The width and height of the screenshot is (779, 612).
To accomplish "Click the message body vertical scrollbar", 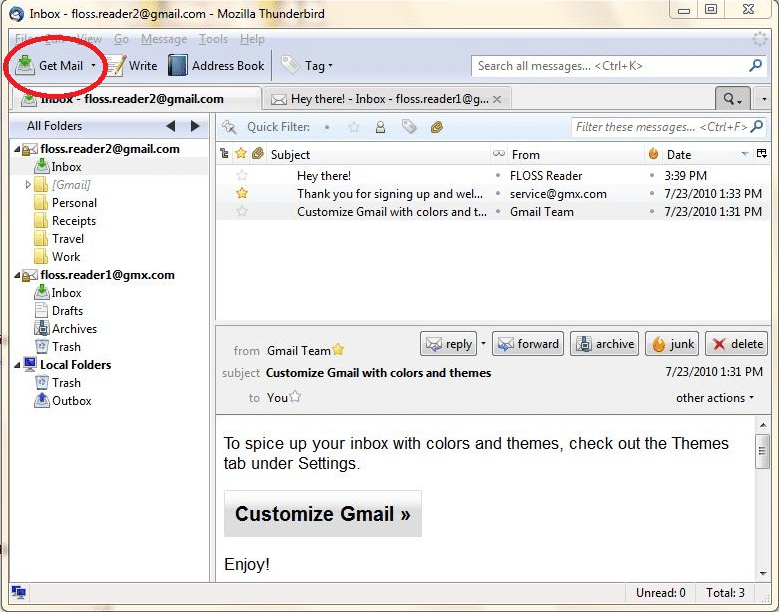I will (763, 500).
